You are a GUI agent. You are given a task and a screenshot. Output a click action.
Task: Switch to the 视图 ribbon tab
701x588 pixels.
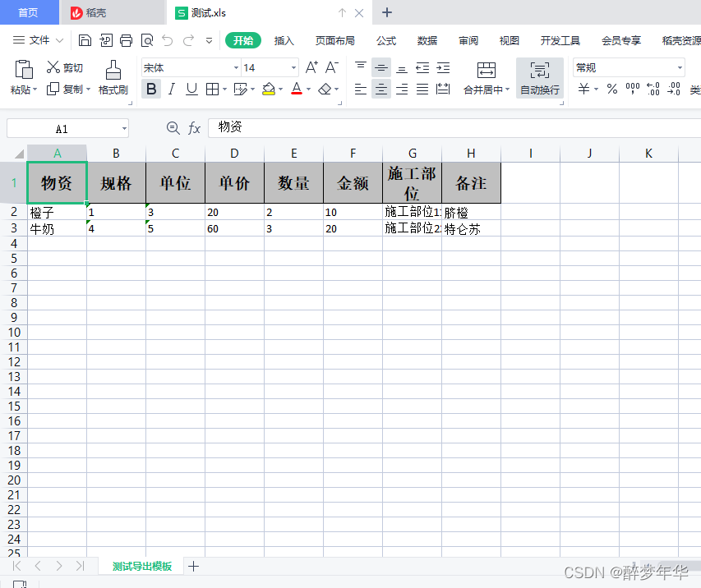(x=510, y=41)
